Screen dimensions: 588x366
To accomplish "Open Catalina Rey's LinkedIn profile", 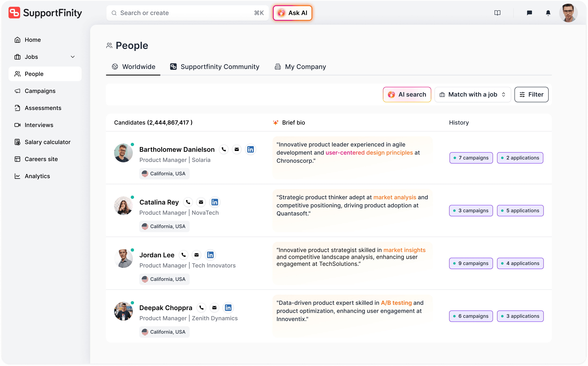I will click(x=215, y=202).
